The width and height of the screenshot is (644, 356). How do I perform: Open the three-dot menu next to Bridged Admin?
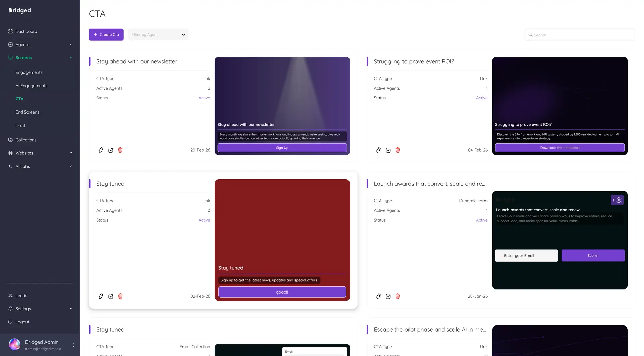73,344
